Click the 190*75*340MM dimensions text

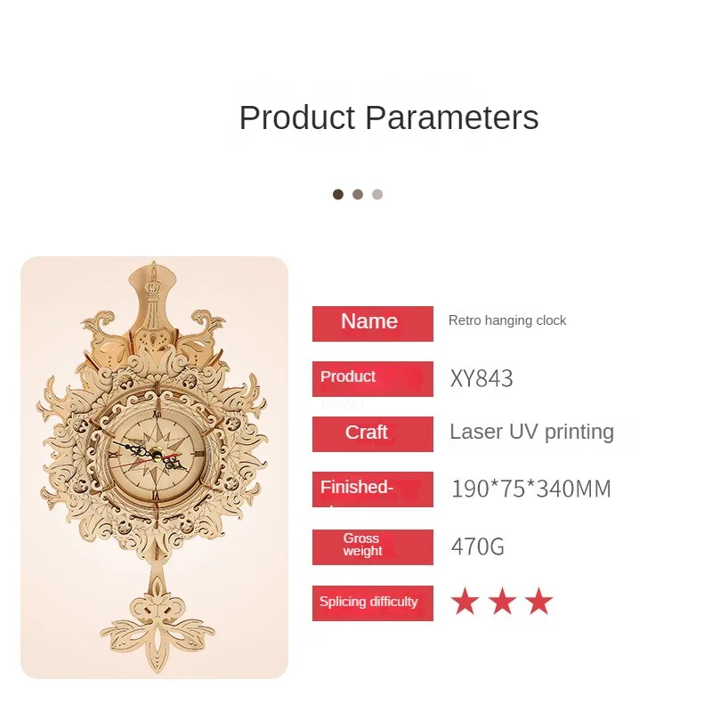[530, 489]
